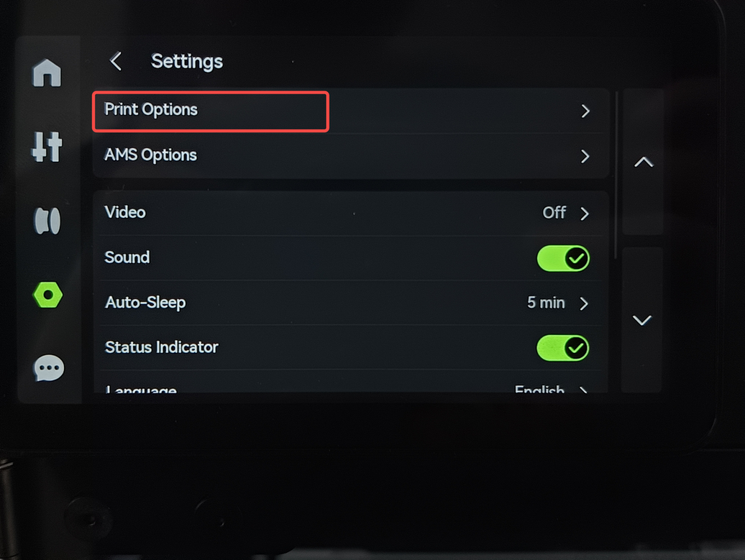
Task: Tap the Auto-Sleep row label
Action: click(x=145, y=303)
